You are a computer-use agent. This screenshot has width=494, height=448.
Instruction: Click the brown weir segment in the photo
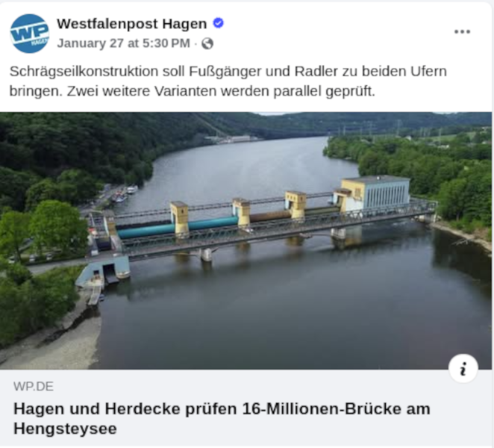pyautogui.click(x=269, y=216)
